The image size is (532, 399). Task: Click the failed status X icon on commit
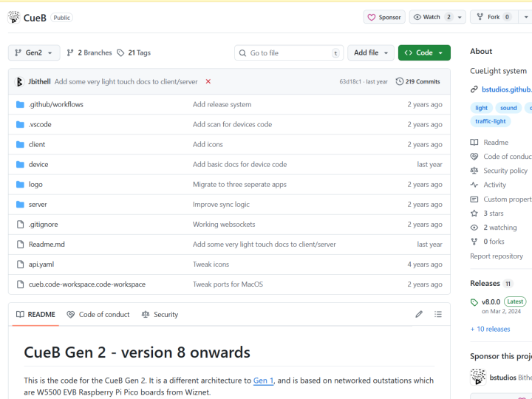click(208, 81)
